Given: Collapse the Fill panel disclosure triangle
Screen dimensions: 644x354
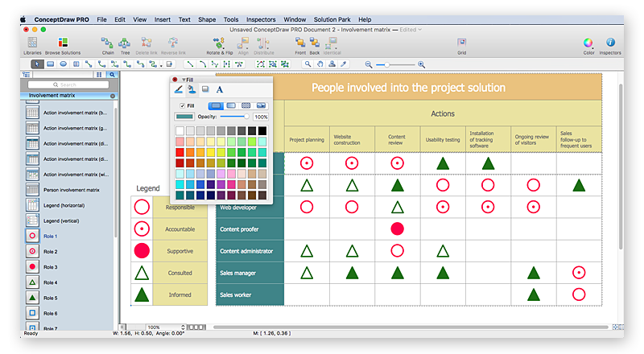Looking at the screenshot, I should tap(184, 80).
